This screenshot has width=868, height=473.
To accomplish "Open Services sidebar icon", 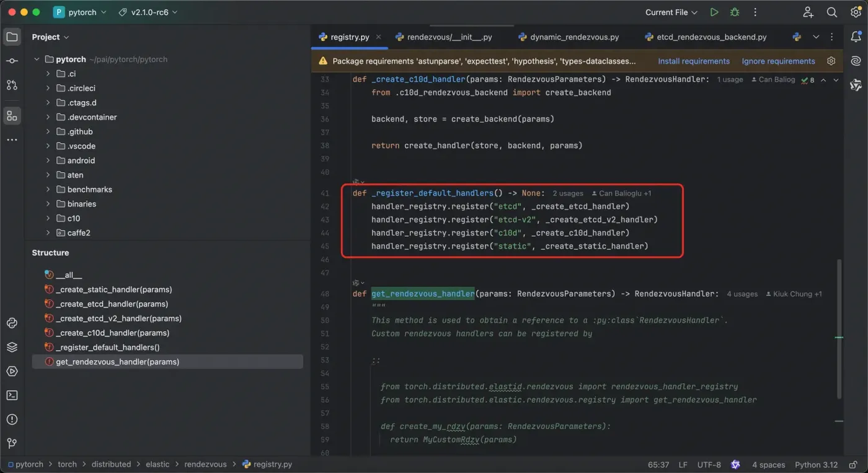I will coord(12,371).
